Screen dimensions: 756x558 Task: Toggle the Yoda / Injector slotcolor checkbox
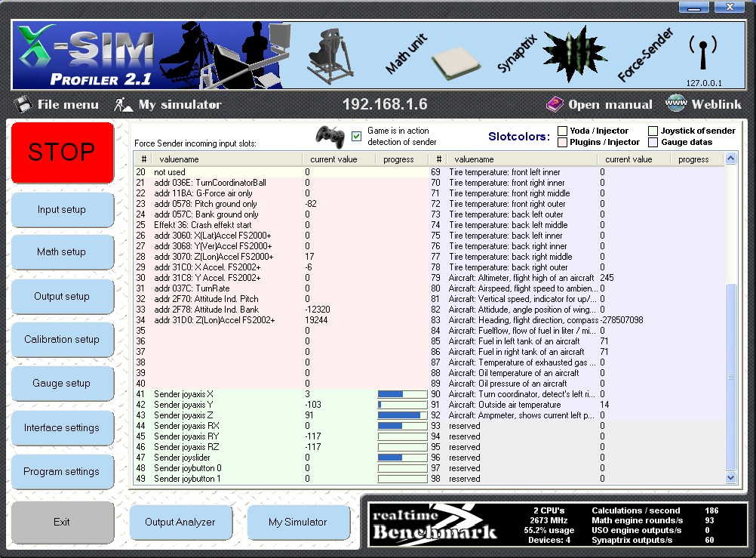(562, 131)
